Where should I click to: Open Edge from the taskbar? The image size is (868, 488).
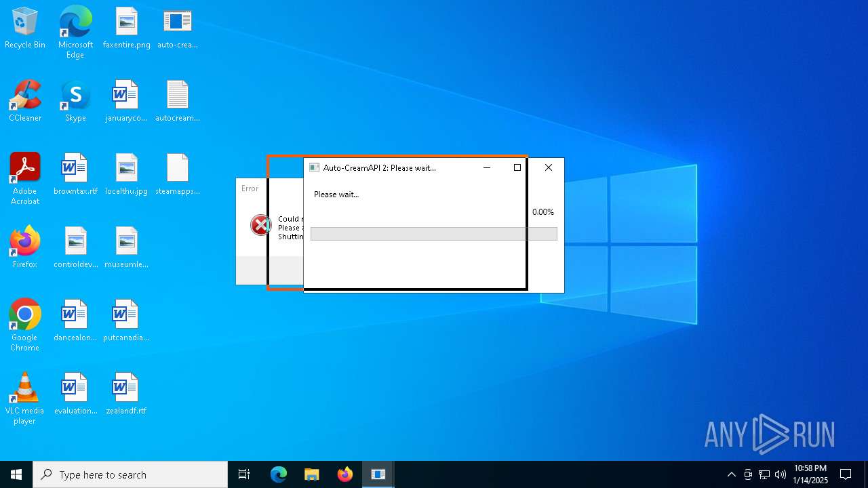(279, 474)
